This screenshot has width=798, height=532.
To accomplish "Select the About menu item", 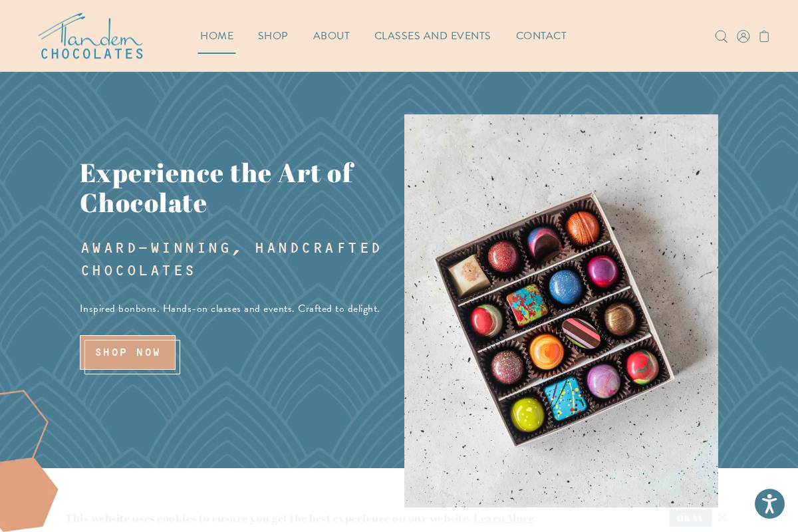I will [331, 36].
